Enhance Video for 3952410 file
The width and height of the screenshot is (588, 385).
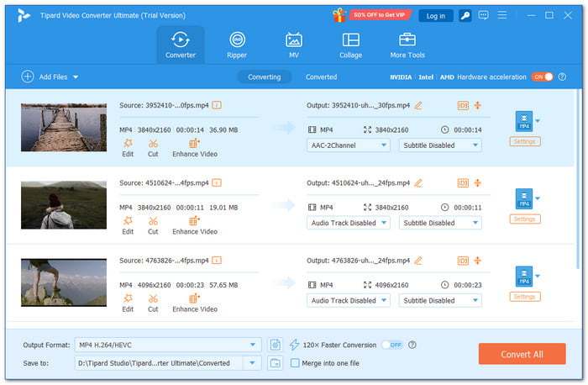coord(195,148)
